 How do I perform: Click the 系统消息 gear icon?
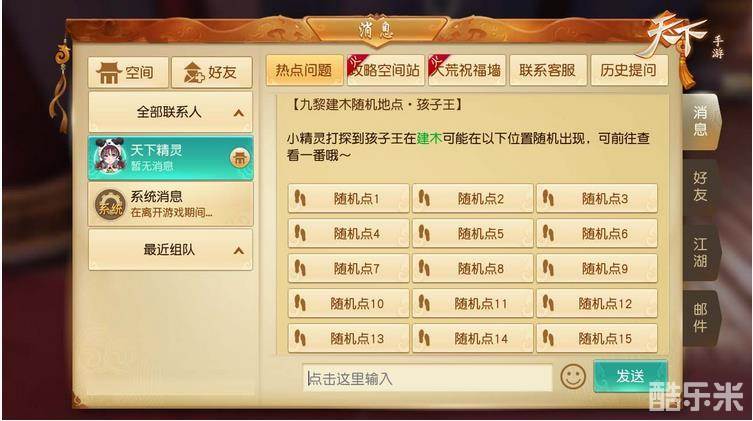pos(110,204)
